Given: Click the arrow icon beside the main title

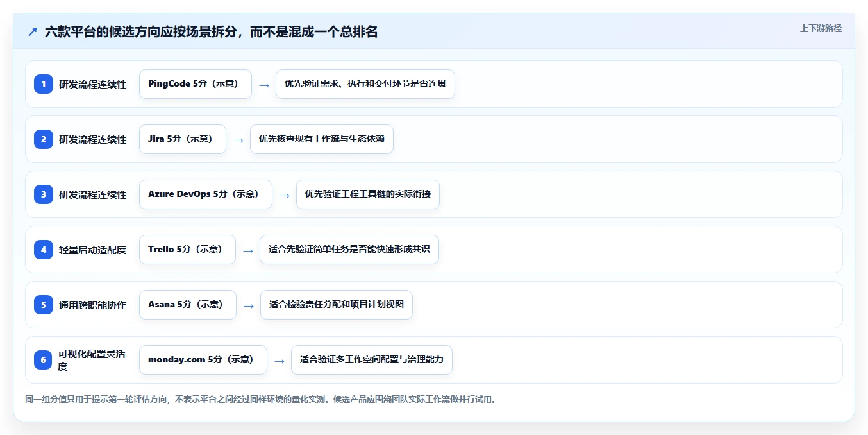Looking at the screenshot, I should point(33,32).
